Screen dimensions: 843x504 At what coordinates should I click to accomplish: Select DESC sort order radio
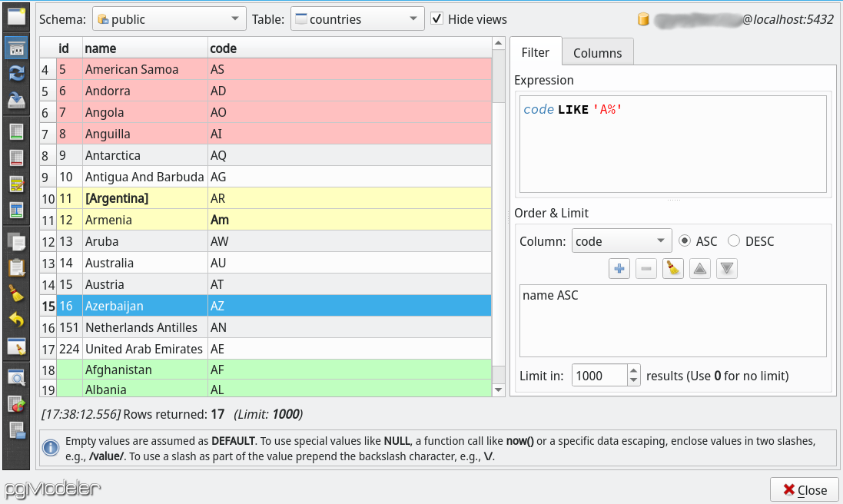point(734,240)
